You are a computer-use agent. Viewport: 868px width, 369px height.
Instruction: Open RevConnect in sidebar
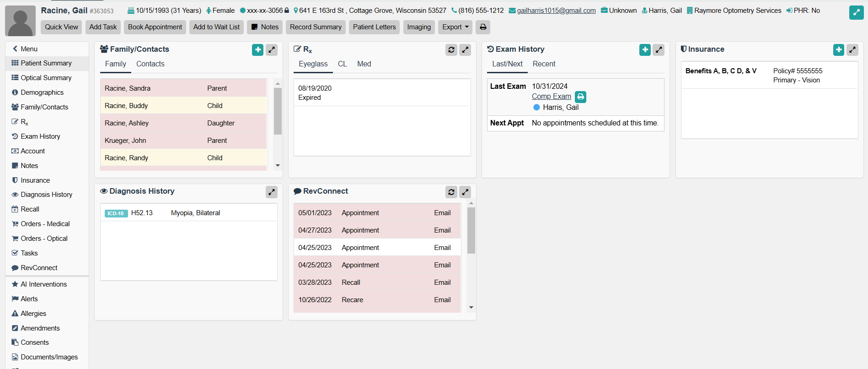pyautogui.click(x=47, y=268)
